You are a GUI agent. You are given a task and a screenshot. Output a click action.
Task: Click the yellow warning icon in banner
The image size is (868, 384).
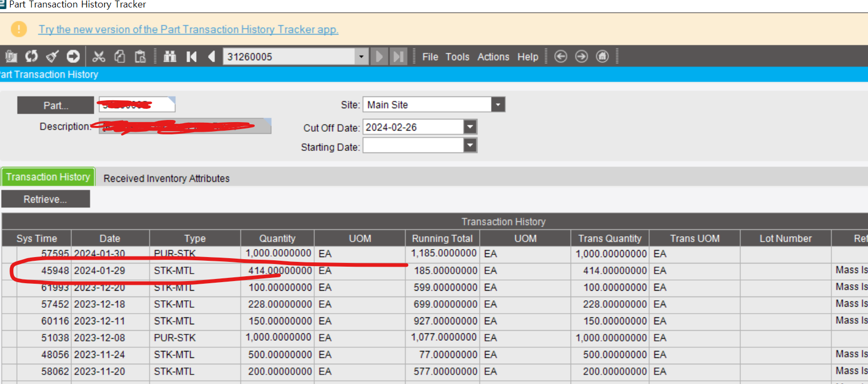tap(19, 29)
